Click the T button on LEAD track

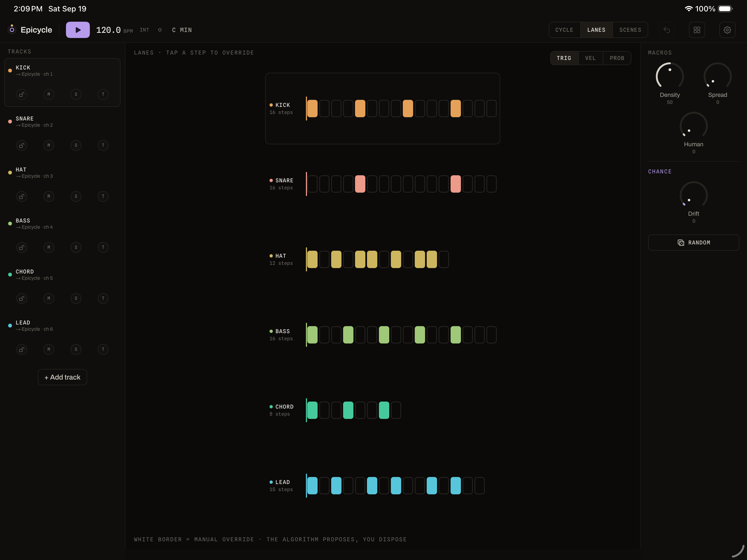click(103, 349)
